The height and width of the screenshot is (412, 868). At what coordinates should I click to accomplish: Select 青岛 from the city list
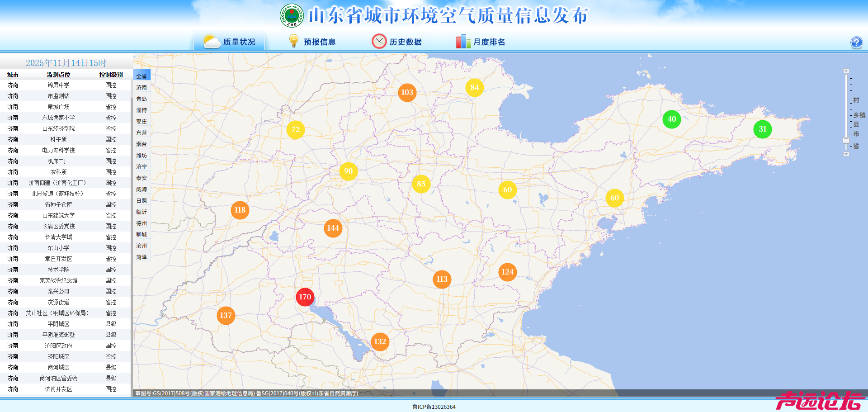(141, 99)
